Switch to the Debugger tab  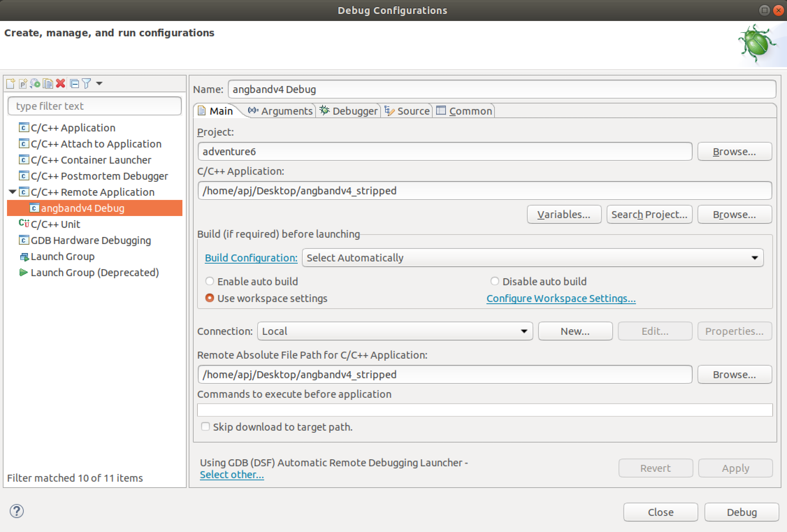click(x=348, y=111)
